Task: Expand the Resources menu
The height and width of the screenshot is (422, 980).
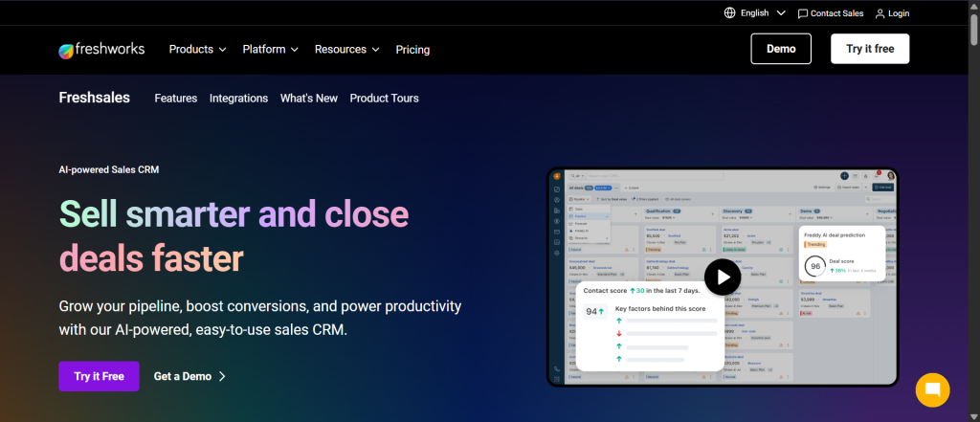Action: (346, 49)
